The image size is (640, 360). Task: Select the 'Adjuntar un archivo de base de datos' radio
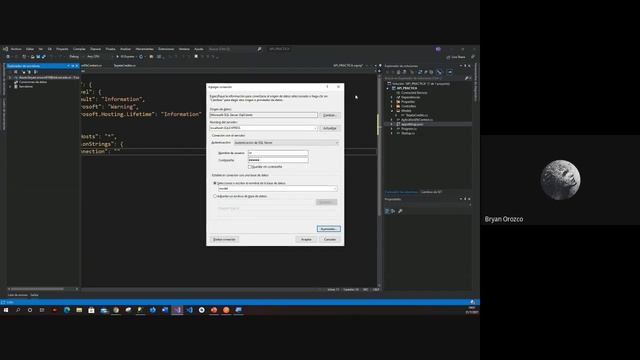point(215,196)
